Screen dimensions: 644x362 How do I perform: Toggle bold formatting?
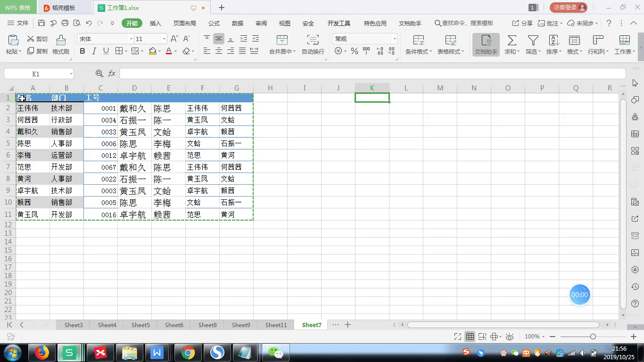tap(83, 51)
